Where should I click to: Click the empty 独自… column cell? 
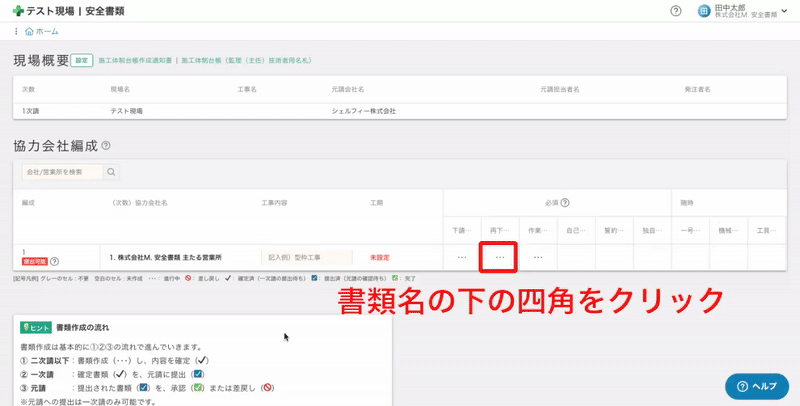click(x=652, y=258)
